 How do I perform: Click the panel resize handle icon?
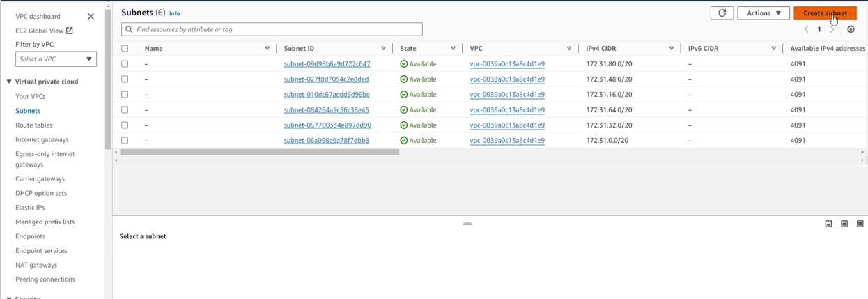pyautogui.click(x=467, y=224)
